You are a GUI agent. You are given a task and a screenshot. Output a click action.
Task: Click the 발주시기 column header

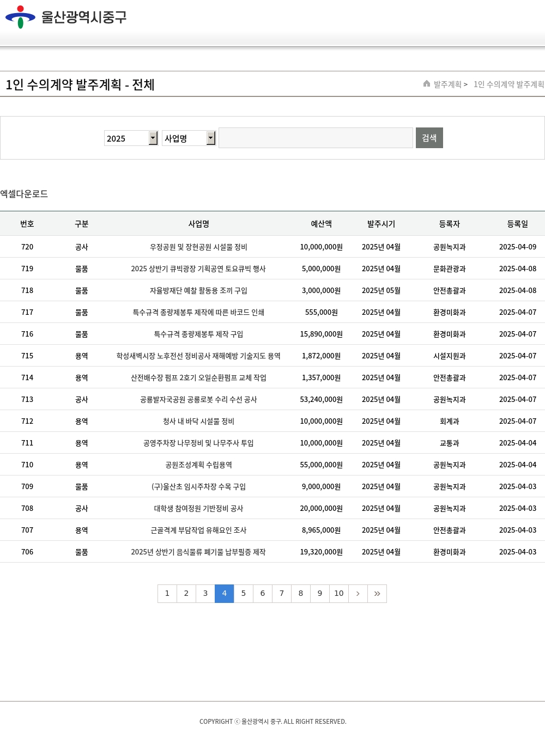[x=381, y=224]
